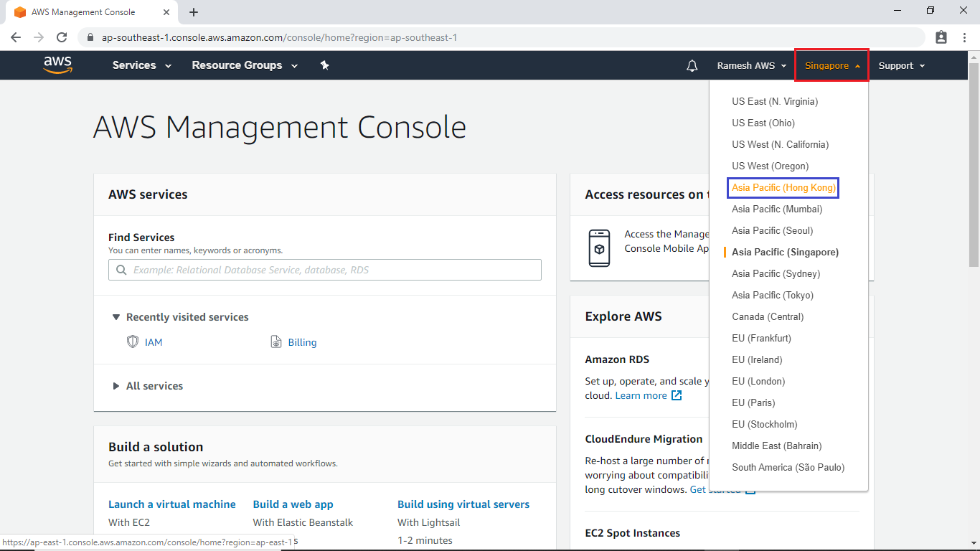Click the pin shortcuts icon in navbar

(324, 65)
